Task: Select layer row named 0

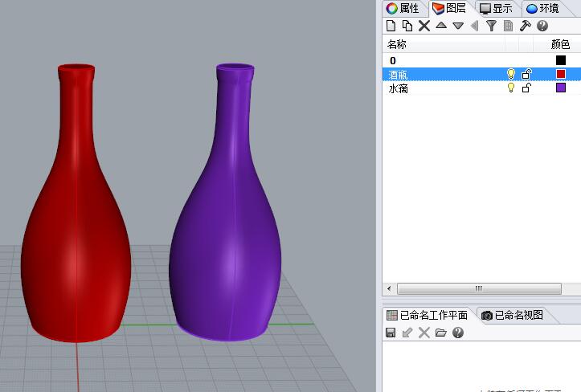Action: tap(481, 60)
